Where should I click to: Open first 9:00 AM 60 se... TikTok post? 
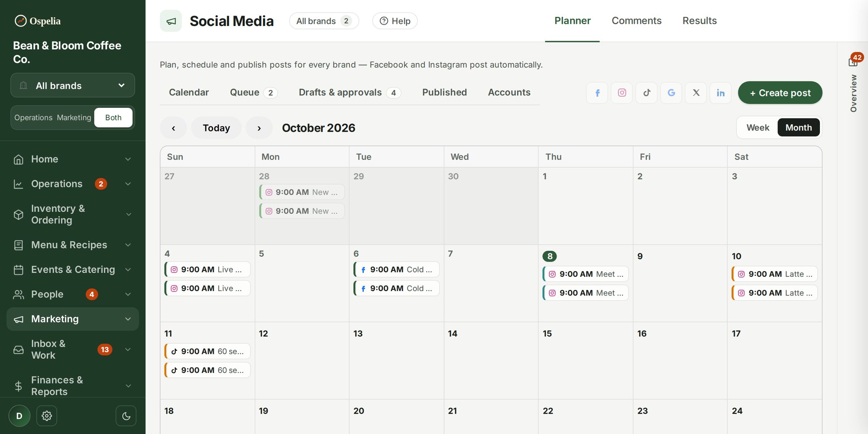click(x=207, y=351)
